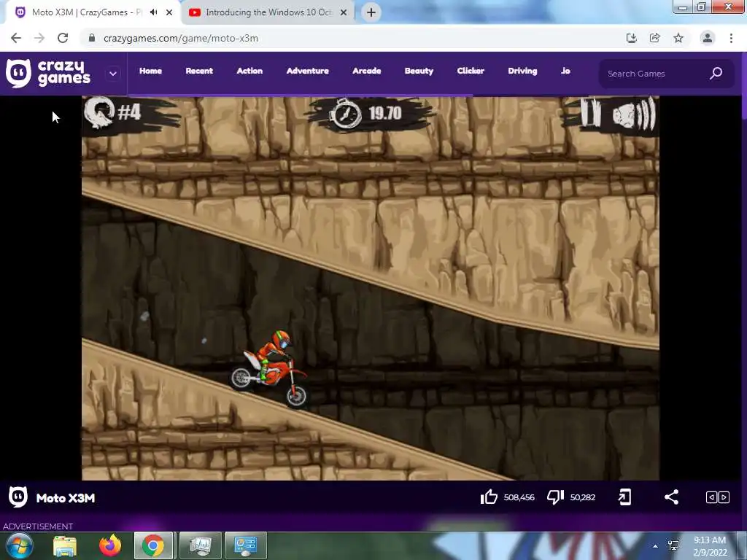The image size is (747, 560).
Task: Click Chrome taskbar icon
Action: [x=153, y=545]
